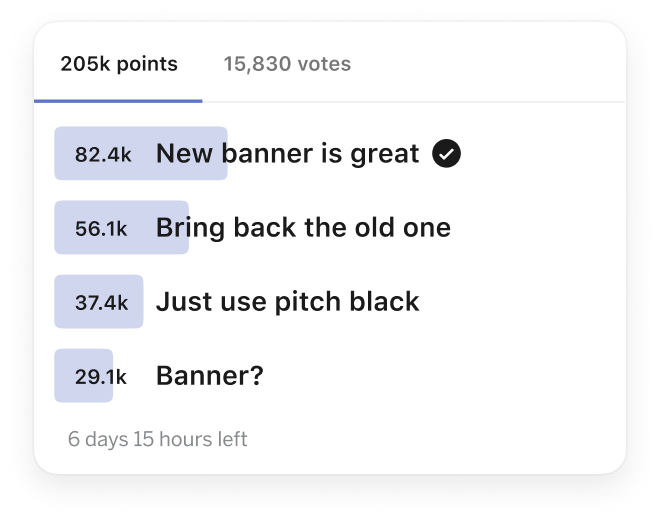
Task: Switch to the 205k points tab
Action: 119,65
